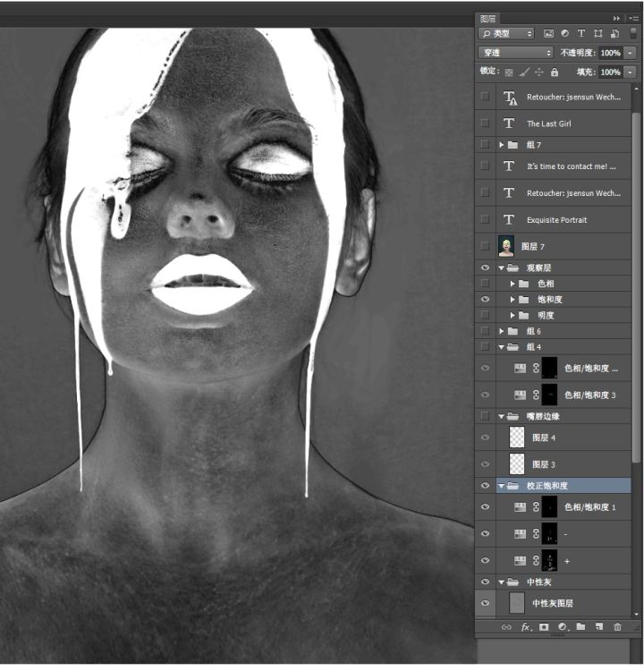The image size is (644, 671).
Task: Expand the 组 7 group
Action: [501, 145]
